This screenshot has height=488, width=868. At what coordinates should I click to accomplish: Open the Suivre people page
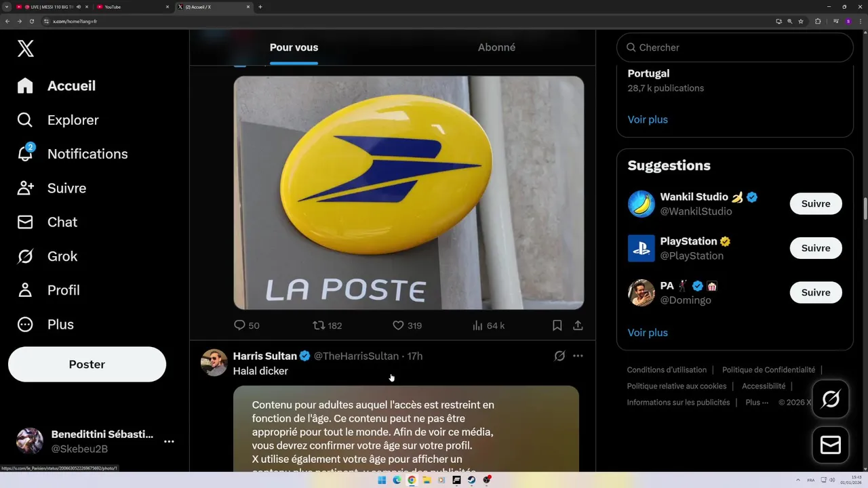(52, 188)
